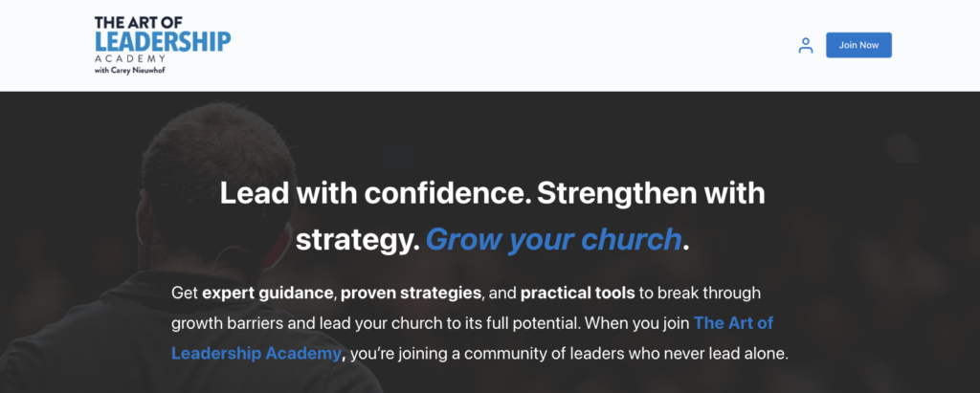Viewport: 980px width, 393px height.
Task: Click the Art of Leadership Academy logo
Action: [162, 44]
